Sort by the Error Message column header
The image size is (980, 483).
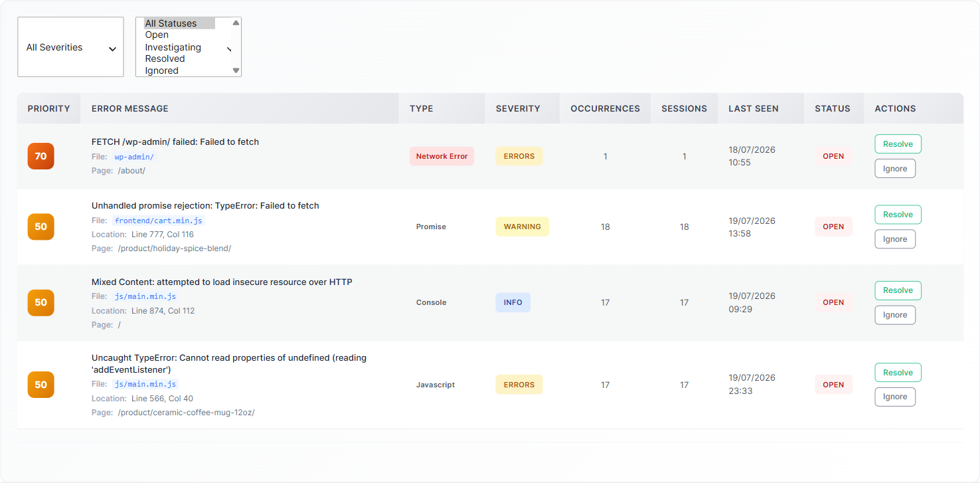click(x=240, y=108)
